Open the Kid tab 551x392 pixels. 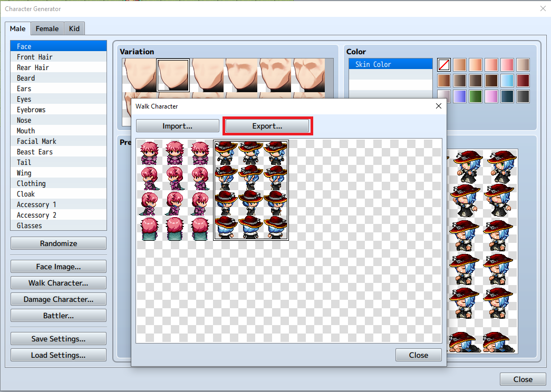(74, 28)
